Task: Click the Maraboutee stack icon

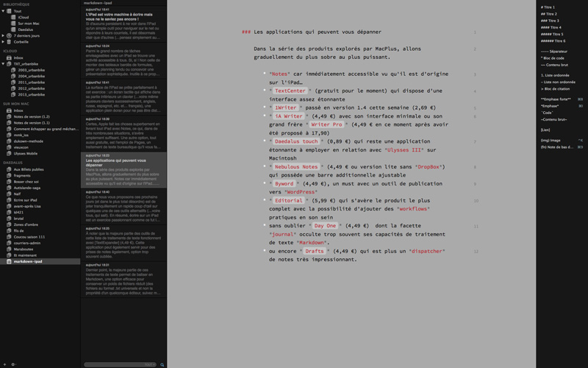Action: click(9, 249)
